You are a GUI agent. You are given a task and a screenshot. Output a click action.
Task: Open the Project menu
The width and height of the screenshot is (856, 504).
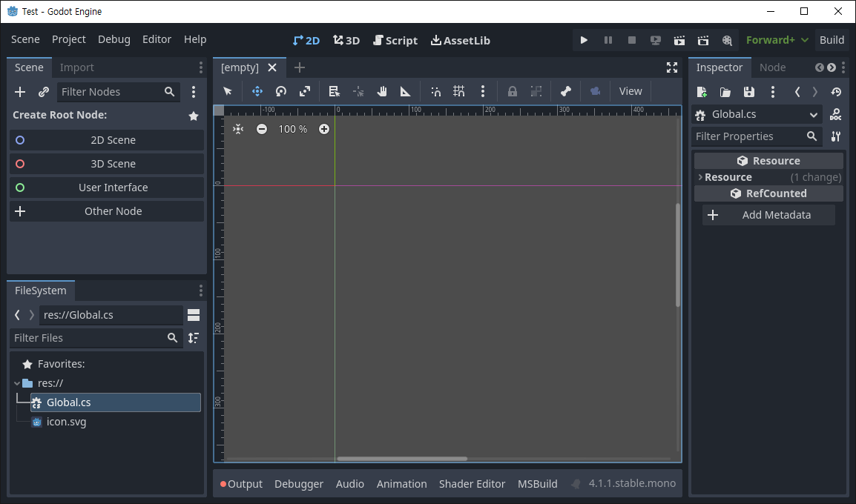click(x=68, y=39)
